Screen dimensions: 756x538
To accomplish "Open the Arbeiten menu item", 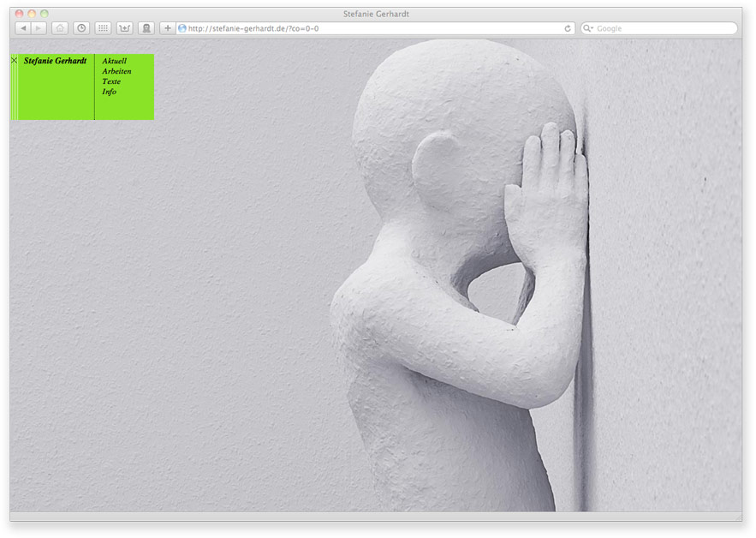I will pos(116,71).
